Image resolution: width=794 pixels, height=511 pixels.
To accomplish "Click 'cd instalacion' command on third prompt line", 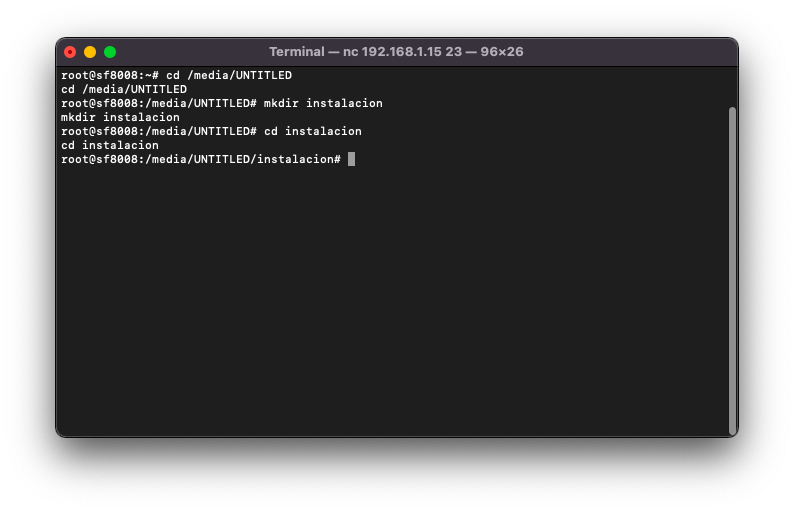I will click(312, 131).
